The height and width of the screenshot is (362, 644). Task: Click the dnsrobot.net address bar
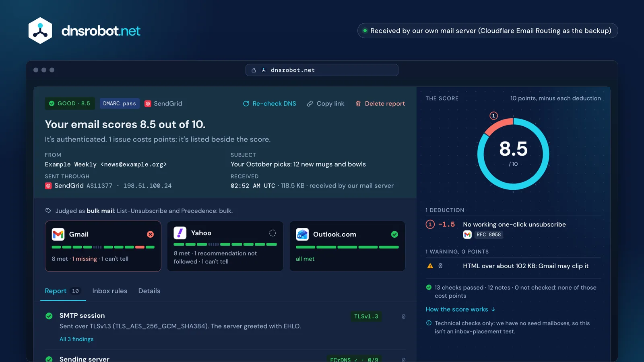[322, 70]
